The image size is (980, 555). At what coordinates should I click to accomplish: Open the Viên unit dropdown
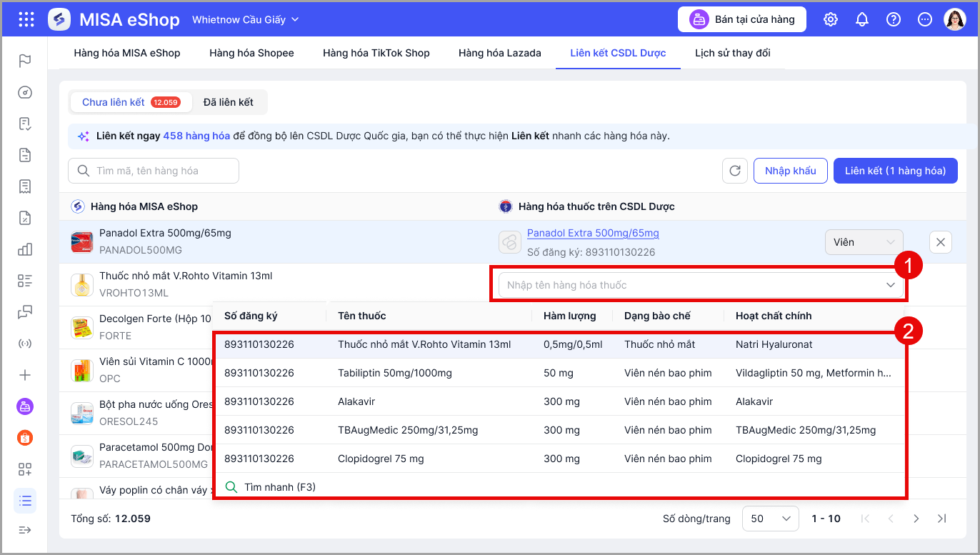point(864,242)
